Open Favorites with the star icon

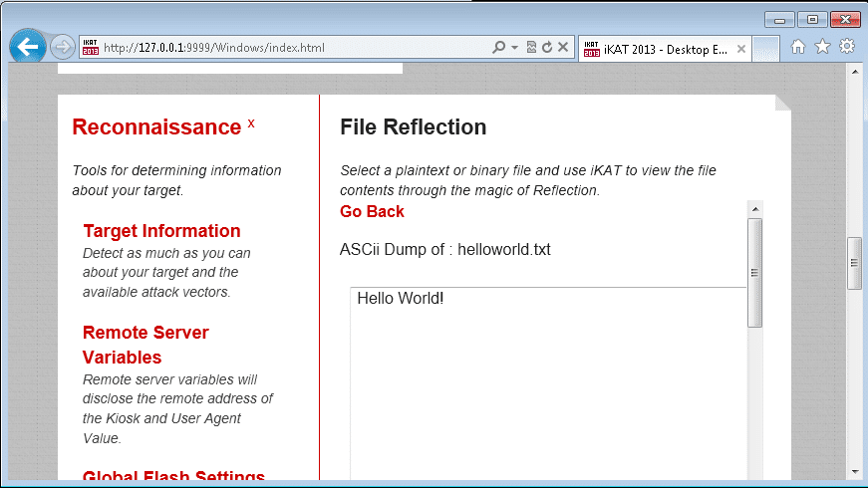822,47
